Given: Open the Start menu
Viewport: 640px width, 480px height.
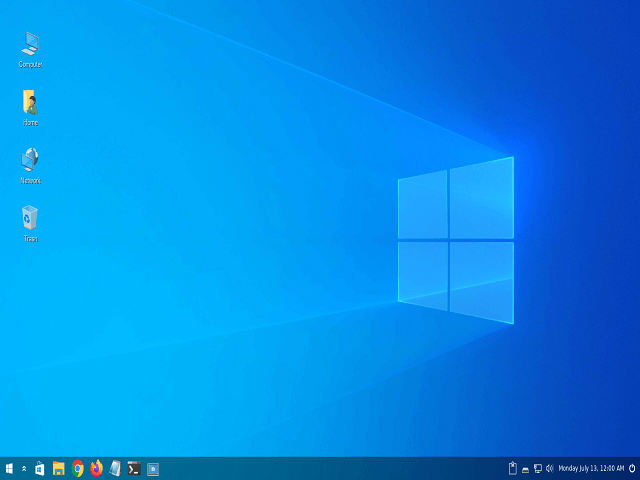Looking at the screenshot, I should [x=9, y=468].
